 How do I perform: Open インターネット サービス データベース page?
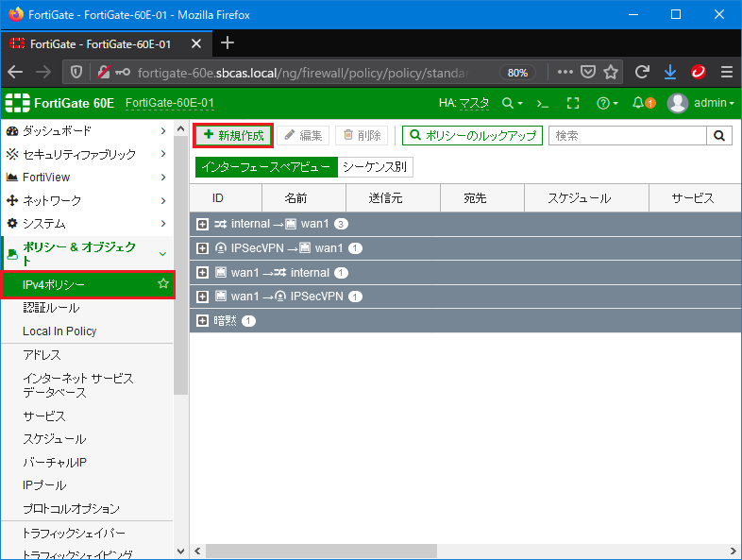(x=78, y=385)
